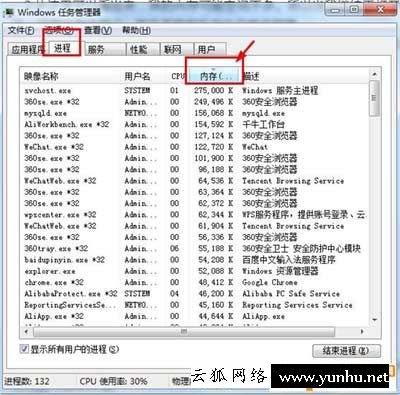Sort by the 映像名称 column header
This screenshot has height=395, width=400.
(x=71, y=76)
